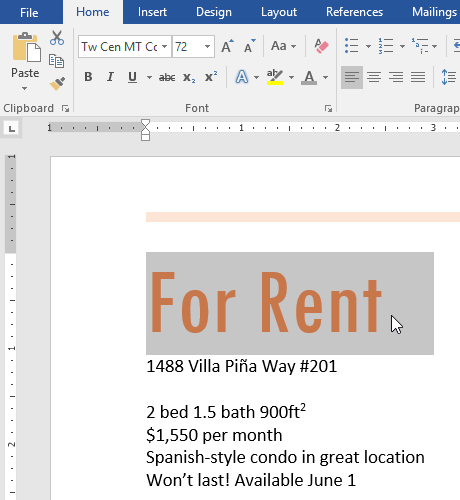Decrease font size with smaller A icon

click(x=250, y=46)
